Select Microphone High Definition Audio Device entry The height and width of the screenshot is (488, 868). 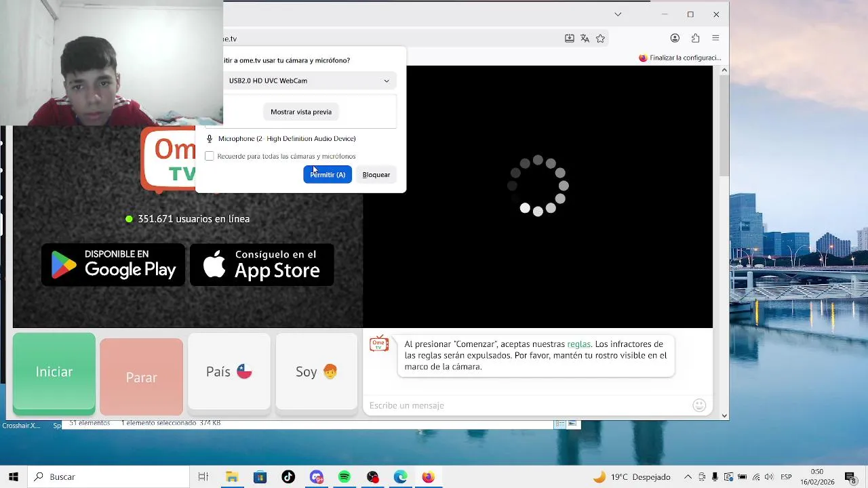[281, 139]
